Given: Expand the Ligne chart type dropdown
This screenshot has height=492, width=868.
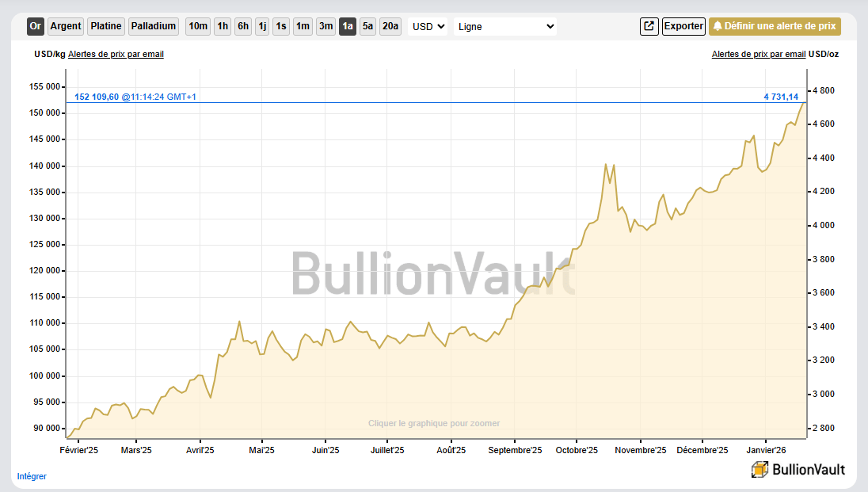Looking at the screenshot, I should point(505,26).
